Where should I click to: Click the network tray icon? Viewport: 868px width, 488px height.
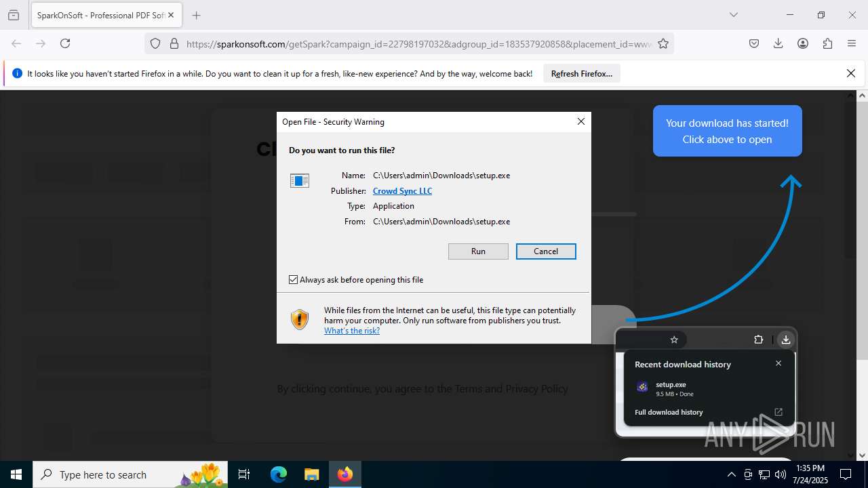point(764,474)
